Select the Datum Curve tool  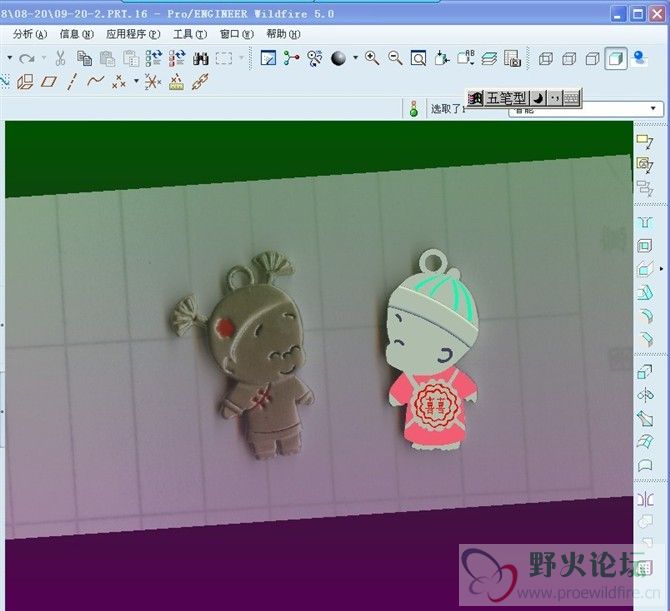tap(95, 81)
